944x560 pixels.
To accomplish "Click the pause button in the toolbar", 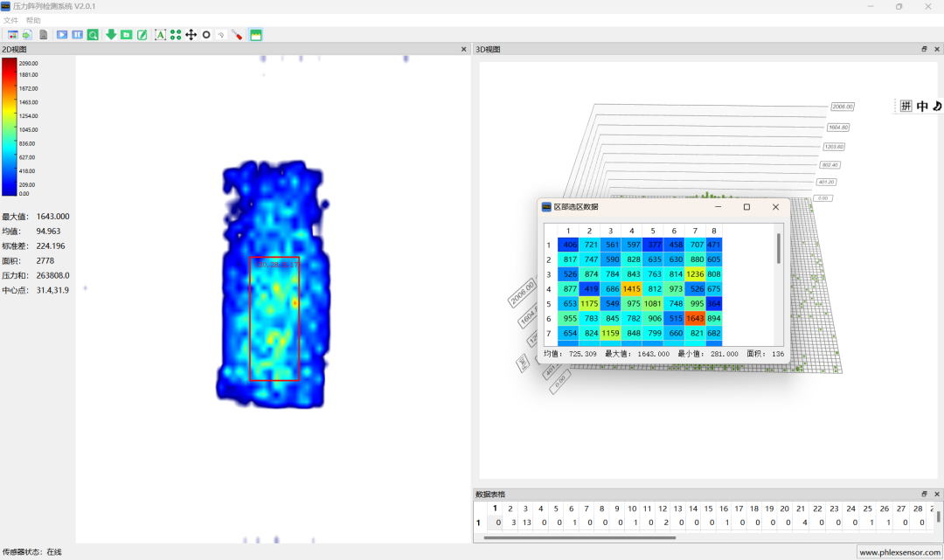I will [77, 35].
